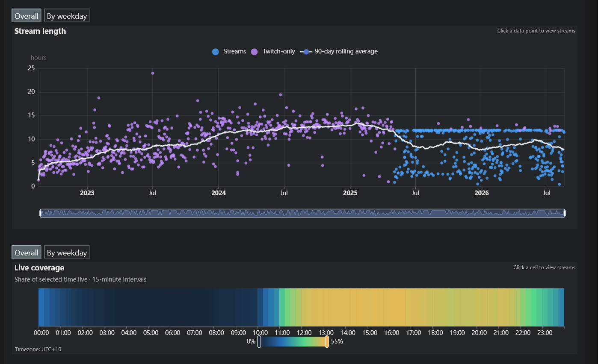Click the "20" y-axis label
The image size is (598, 364).
click(x=31, y=92)
